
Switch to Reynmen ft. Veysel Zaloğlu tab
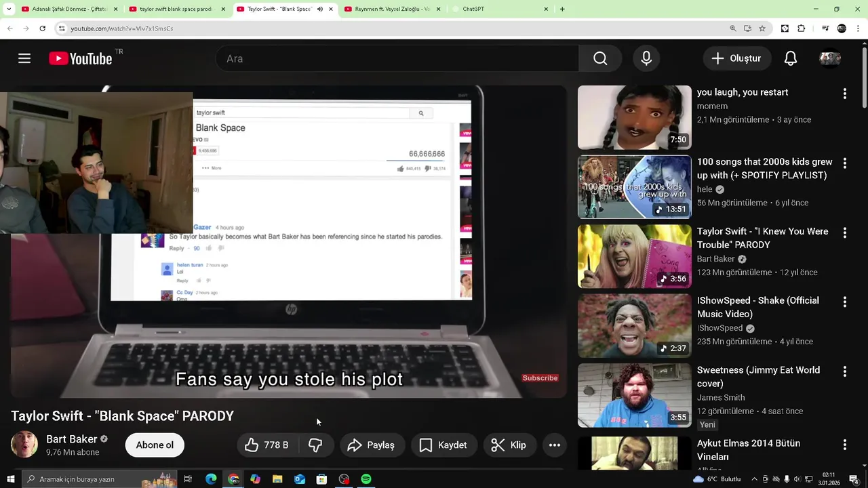[391, 9]
